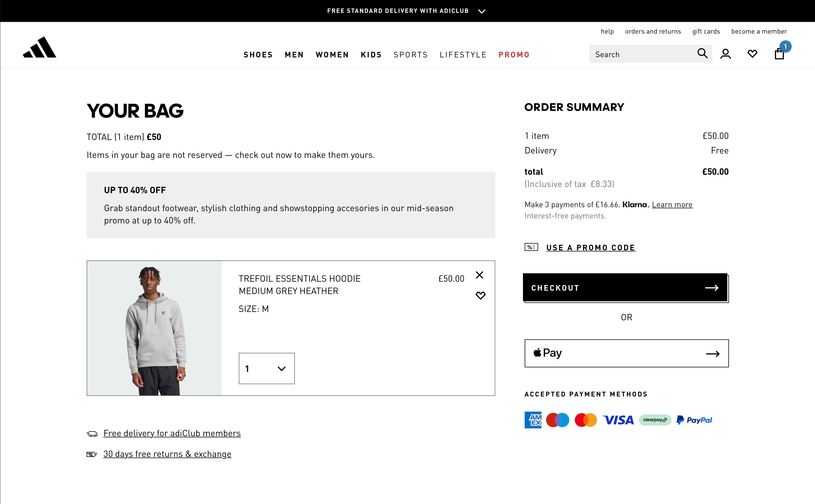Screen dimensions: 815x504
Task: Open the shopping bag icon
Action: (x=779, y=54)
